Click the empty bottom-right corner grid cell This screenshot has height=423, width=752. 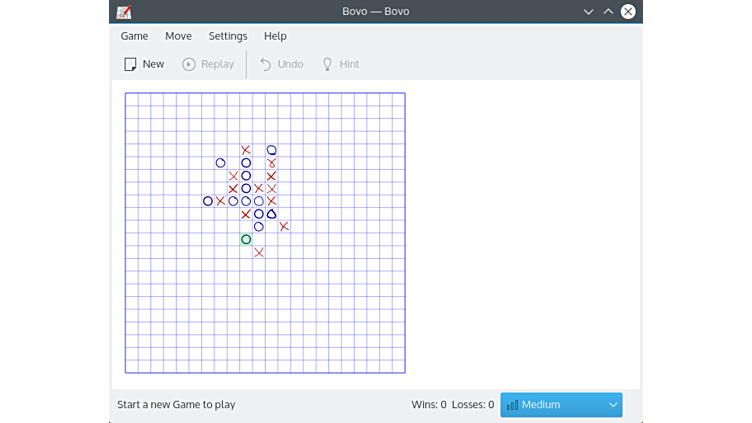point(398,366)
